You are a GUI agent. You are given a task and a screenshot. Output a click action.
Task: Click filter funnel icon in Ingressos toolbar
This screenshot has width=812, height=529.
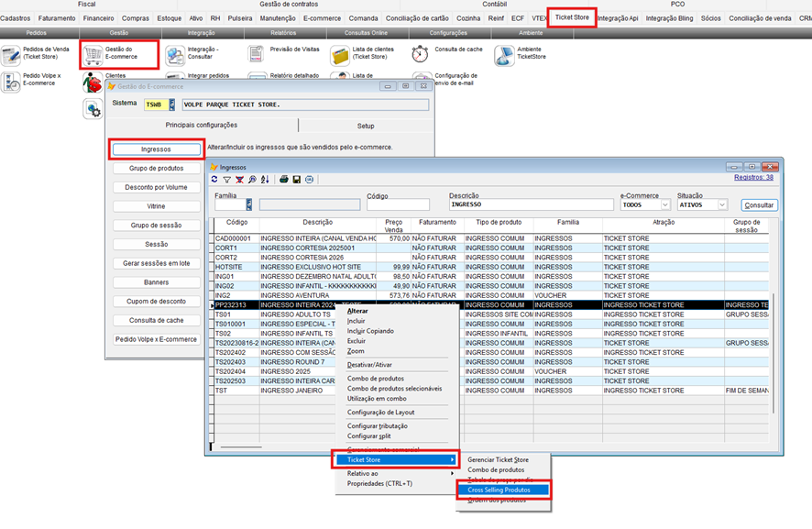pos(227,180)
